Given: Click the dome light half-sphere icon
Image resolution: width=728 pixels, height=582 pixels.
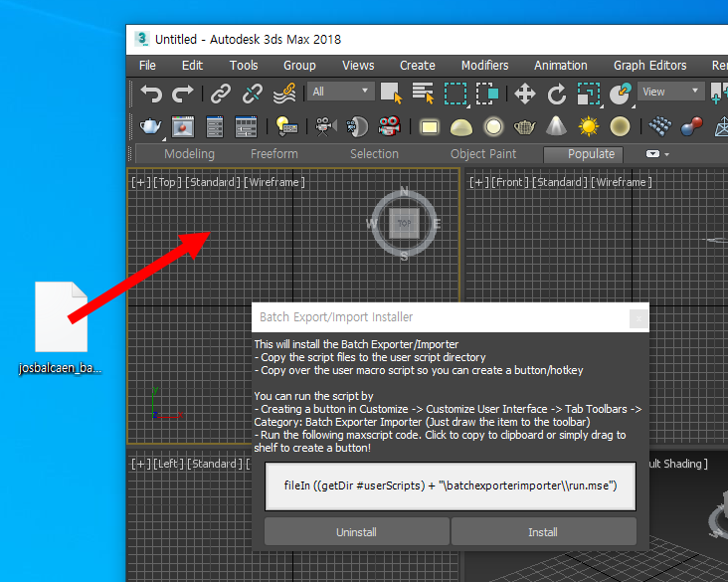Looking at the screenshot, I should point(461,127).
